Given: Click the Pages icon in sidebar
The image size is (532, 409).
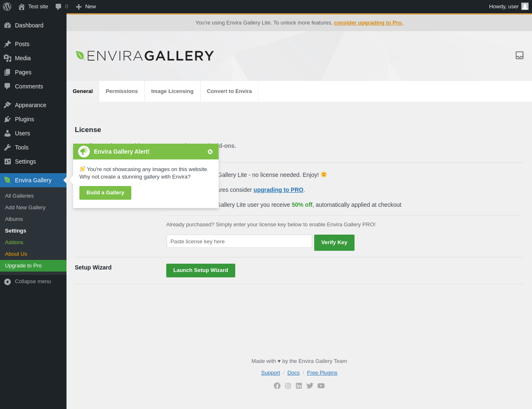Looking at the screenshot, I should pyautogui.click(x=7, y=72).
